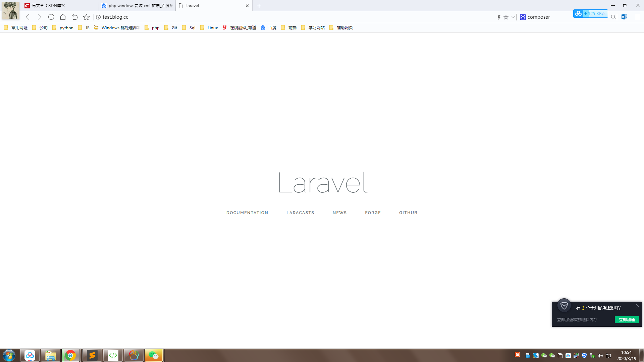Click the search magnifier icon
The image size is (644, 362).
[x=613, y=17]
